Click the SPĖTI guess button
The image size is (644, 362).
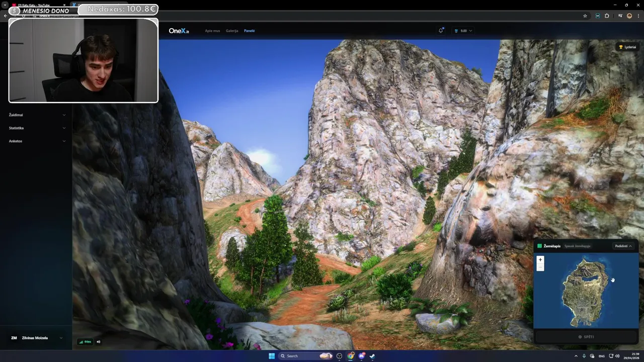[x=586, y=337]
